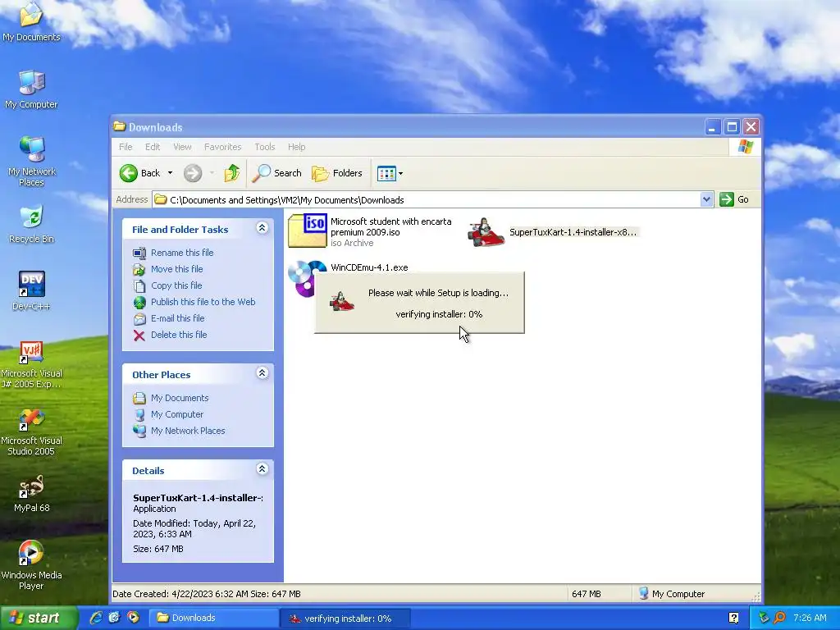This screenshot has width=840, height=630.
Task: Collapse the Other Places panel
Action: (x=262, y=373)
